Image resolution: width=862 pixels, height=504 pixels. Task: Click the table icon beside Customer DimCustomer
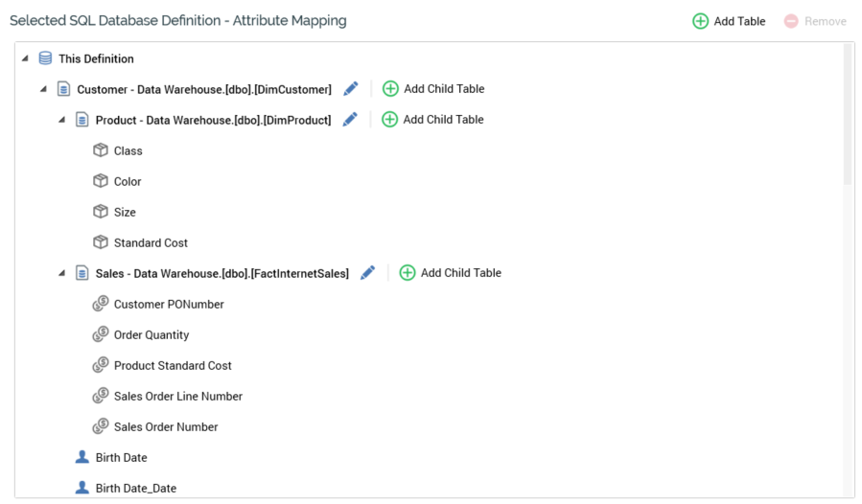[64, 89]
